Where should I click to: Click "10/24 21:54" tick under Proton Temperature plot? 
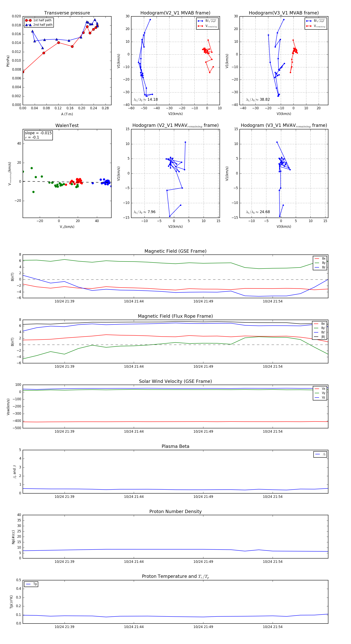tap(273, 627)
